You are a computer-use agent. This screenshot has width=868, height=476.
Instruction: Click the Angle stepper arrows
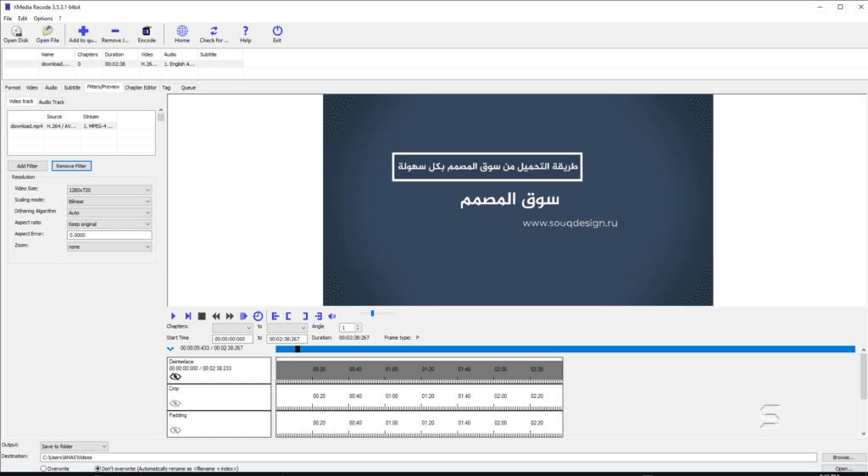(359, 327)
